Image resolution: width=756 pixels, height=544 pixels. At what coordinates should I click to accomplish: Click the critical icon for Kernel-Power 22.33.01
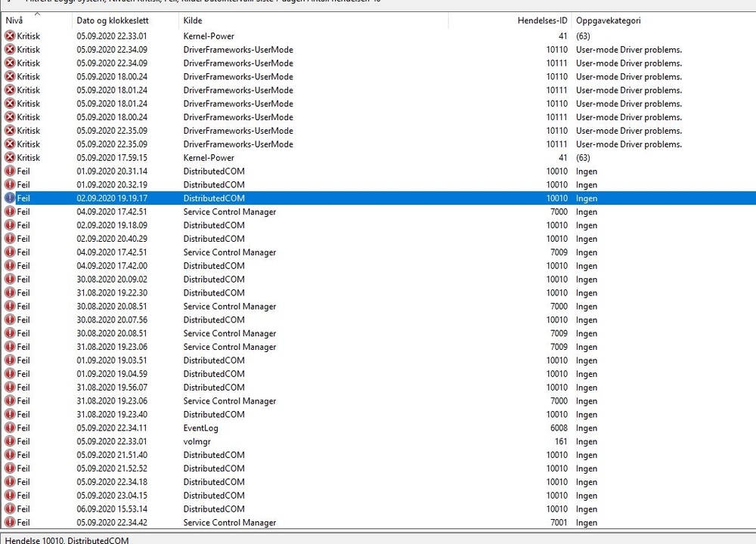(x=10, y=36)
